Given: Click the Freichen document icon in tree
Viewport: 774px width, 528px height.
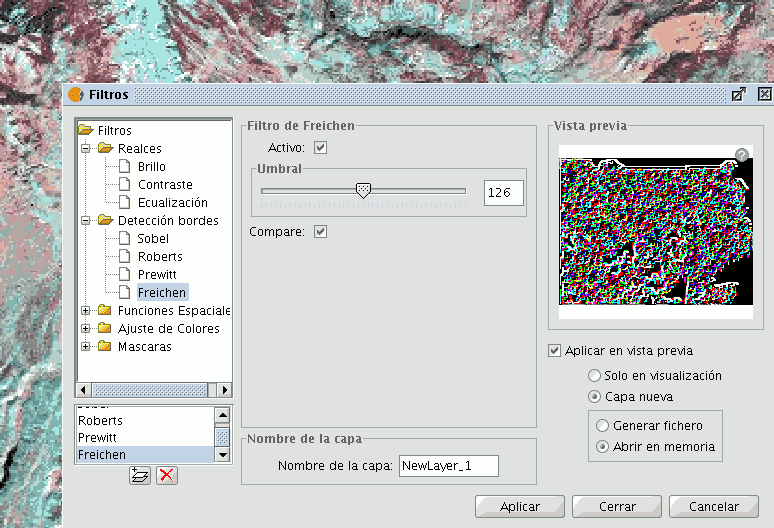Looking at the screenshot, I should coord(125,292).
